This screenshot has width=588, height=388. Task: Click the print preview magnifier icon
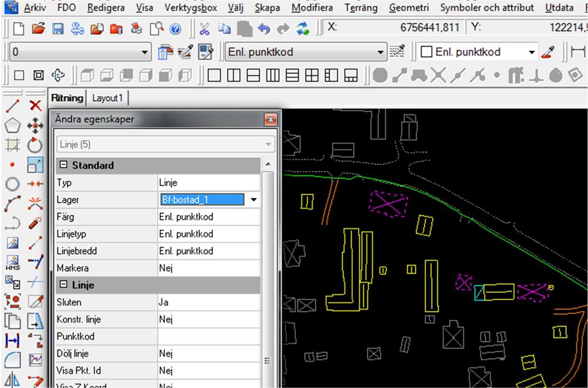click(x=156, y=29)
